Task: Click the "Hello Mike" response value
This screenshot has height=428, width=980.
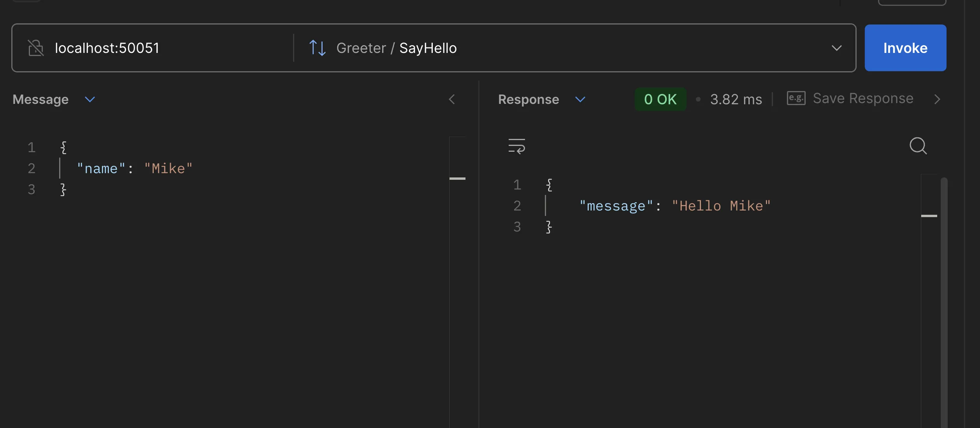Action: click(x=721, y=206)
